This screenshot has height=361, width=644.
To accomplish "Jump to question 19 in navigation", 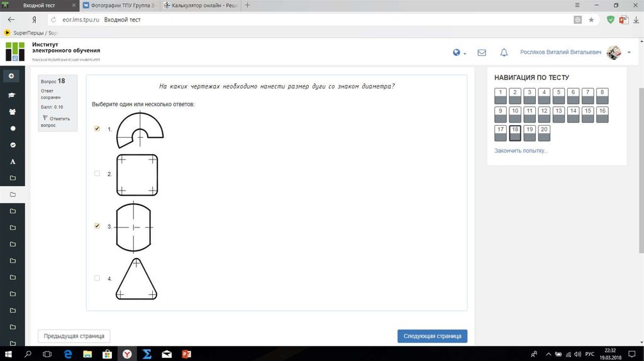I will pyautogui.click(x=530, y=133).
